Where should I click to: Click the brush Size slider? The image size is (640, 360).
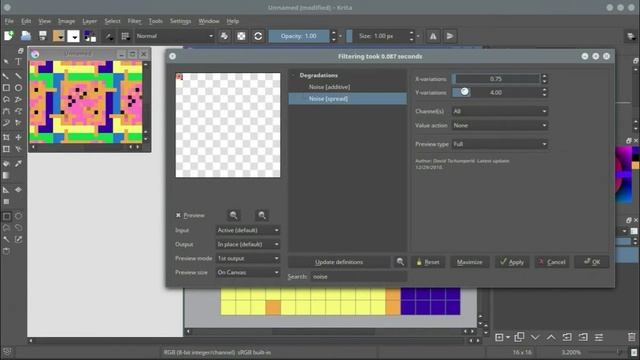pos(377,36)
